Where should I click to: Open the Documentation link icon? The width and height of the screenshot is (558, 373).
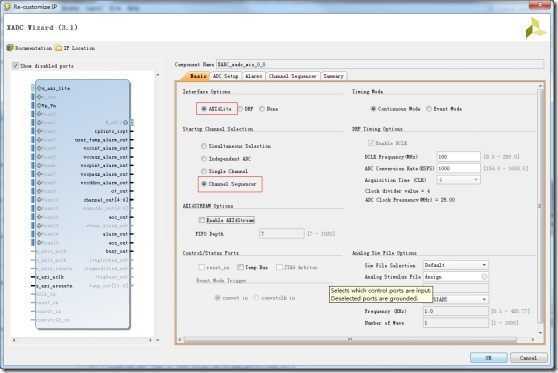click(x=10, y=48)
